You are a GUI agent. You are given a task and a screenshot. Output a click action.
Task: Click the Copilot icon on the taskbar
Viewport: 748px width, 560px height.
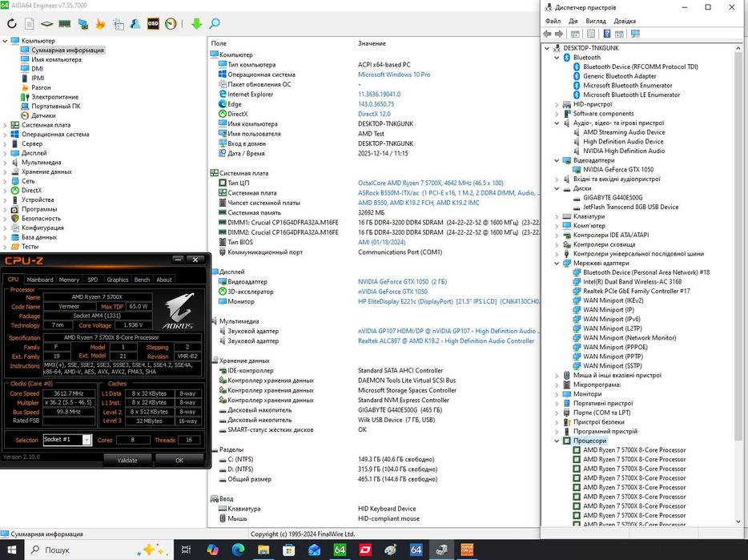click(212, 550)
